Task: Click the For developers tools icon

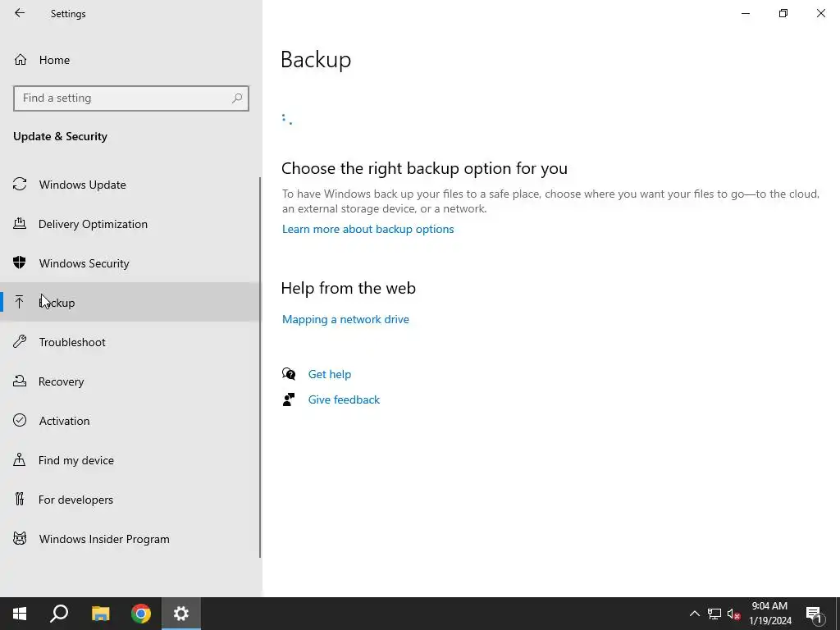Action: [20, 500]
